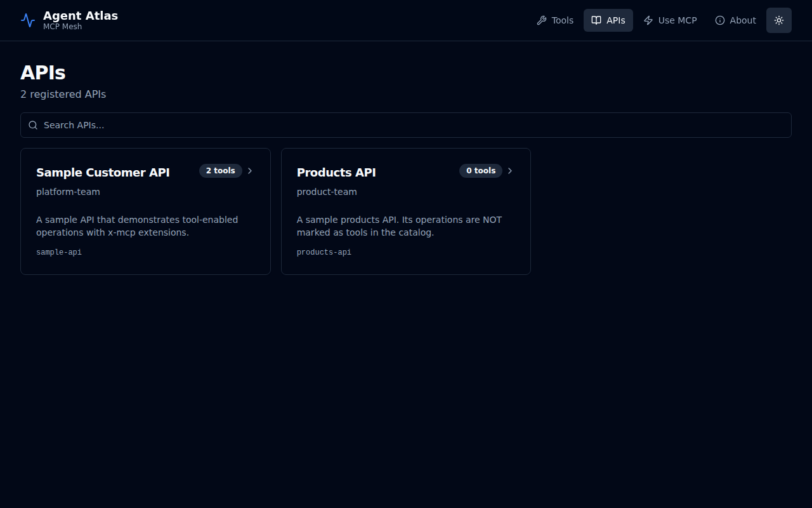The width and height of the screenshot is (812, 508).
Task: Expand the Sample Customer API card chevron
Action: point(249,170)
